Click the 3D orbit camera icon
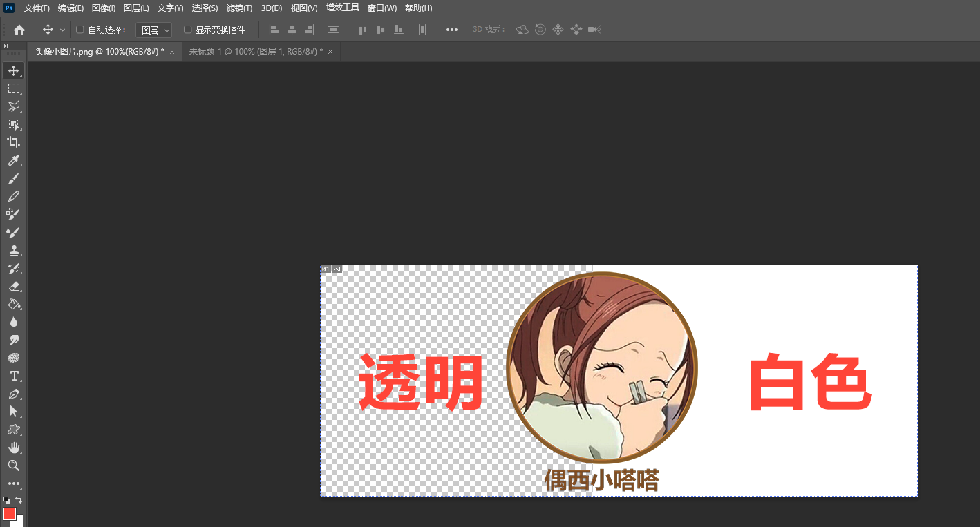Screen dimensions: 980x527 pos(522,30)
